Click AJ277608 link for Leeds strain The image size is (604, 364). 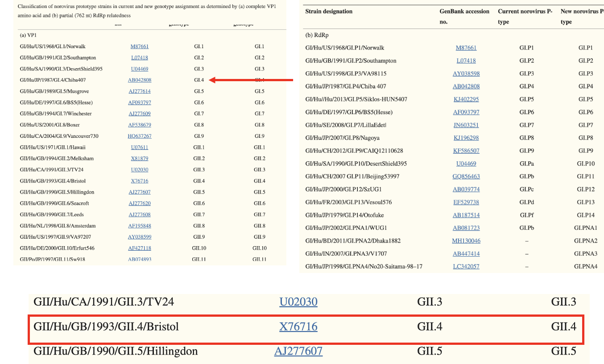139,215
